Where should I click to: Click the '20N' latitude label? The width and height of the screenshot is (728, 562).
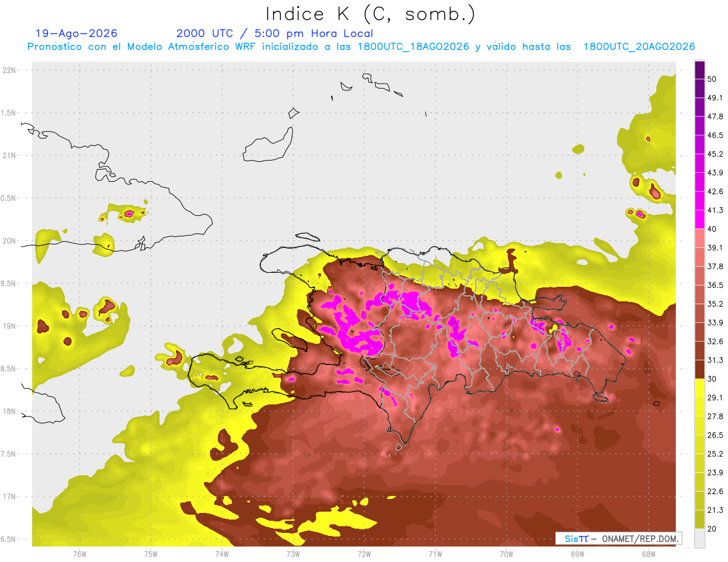10,241
